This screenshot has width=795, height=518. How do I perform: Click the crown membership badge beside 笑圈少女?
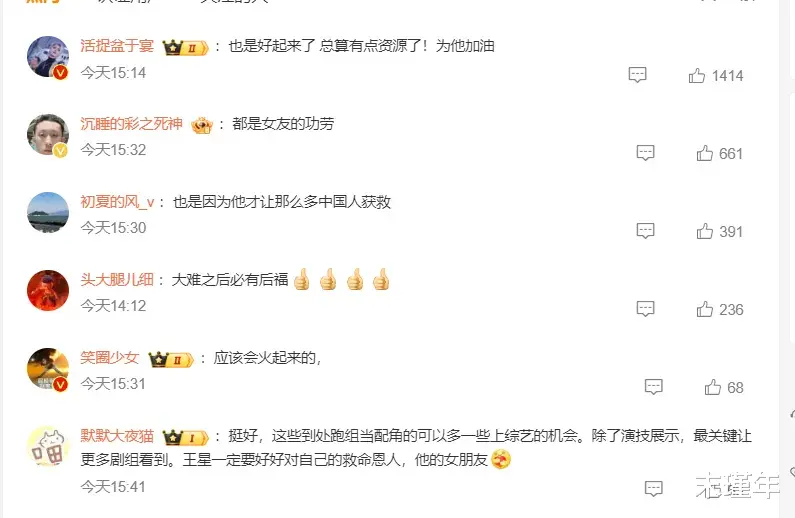click(171, 359)
